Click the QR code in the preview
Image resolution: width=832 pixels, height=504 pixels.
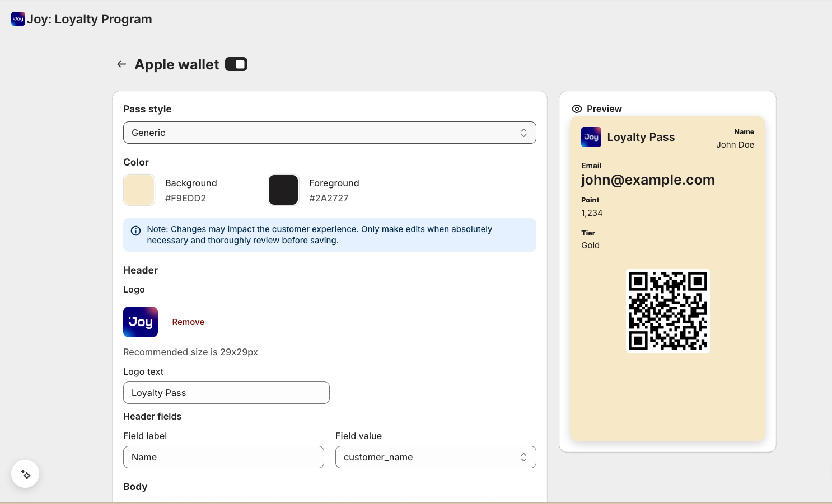pyautogui.click(x=667, y=311)
